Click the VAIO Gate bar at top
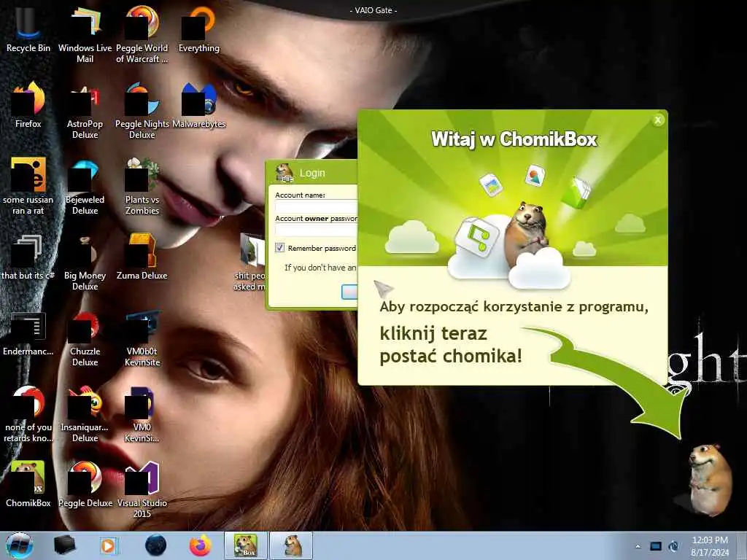The width and height of the screenshot is (747, 560). pos(373,10)
